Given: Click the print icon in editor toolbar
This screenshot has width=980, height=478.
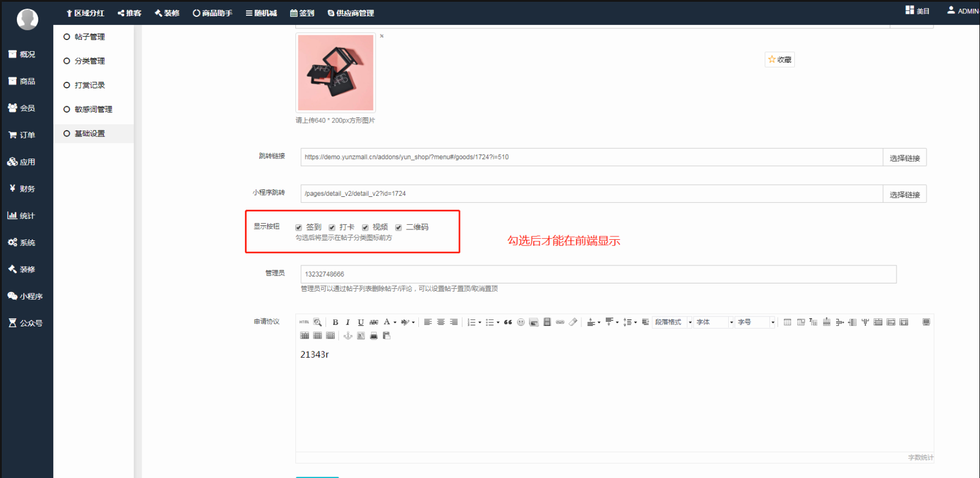Looking at the screenshot, I should point(374,336).
